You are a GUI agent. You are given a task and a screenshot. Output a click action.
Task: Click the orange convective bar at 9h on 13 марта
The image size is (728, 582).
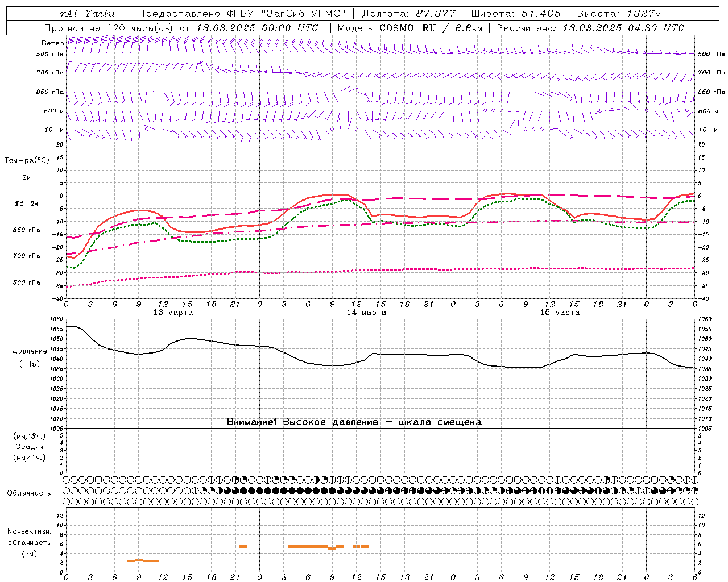click(143, 561)
